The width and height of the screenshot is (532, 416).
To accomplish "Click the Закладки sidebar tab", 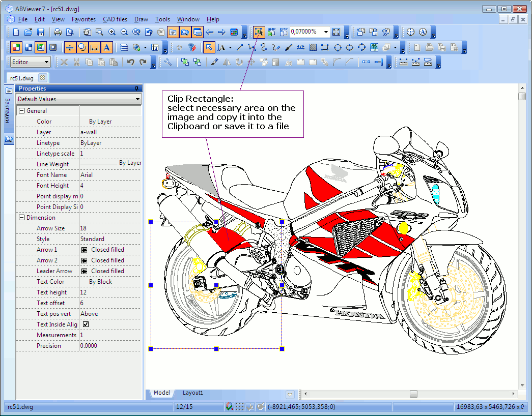I will (9, 110).
